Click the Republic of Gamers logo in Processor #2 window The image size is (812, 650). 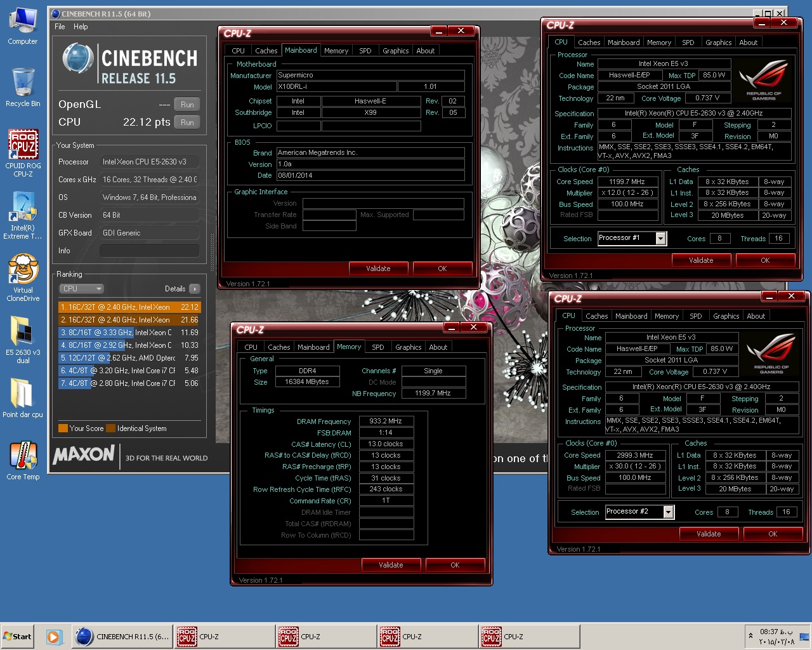coord(771,354)
